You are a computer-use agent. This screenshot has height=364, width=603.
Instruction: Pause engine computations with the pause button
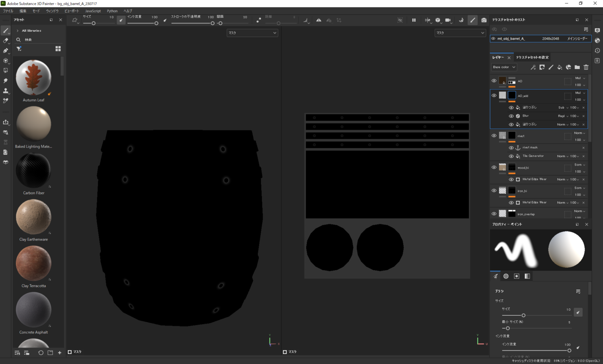click(x=414, y=20)
